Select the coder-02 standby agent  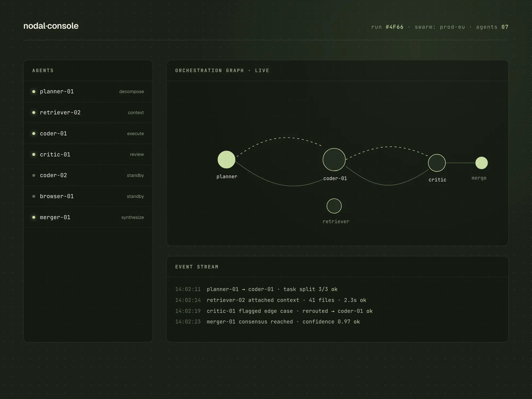(88, 175)
